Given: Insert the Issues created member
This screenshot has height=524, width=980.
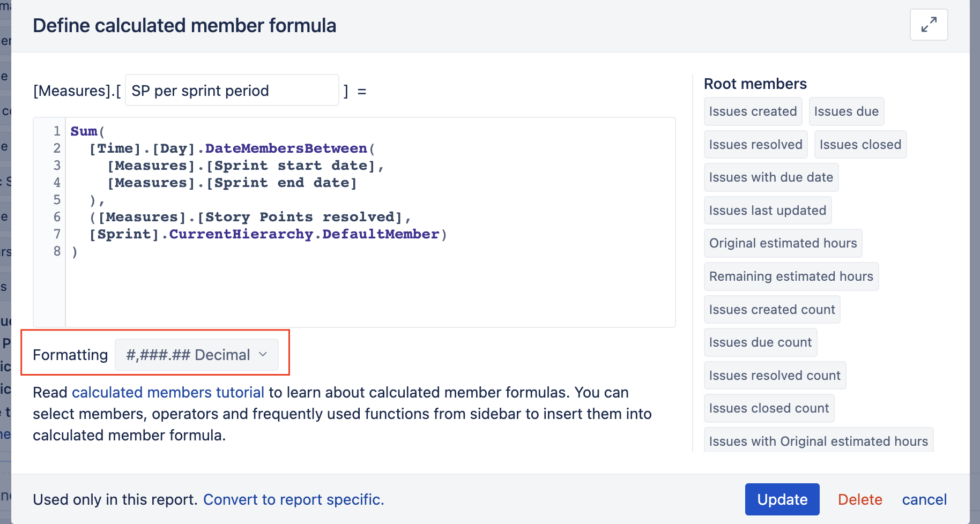Looking at the screenshot, I should 753,111.
